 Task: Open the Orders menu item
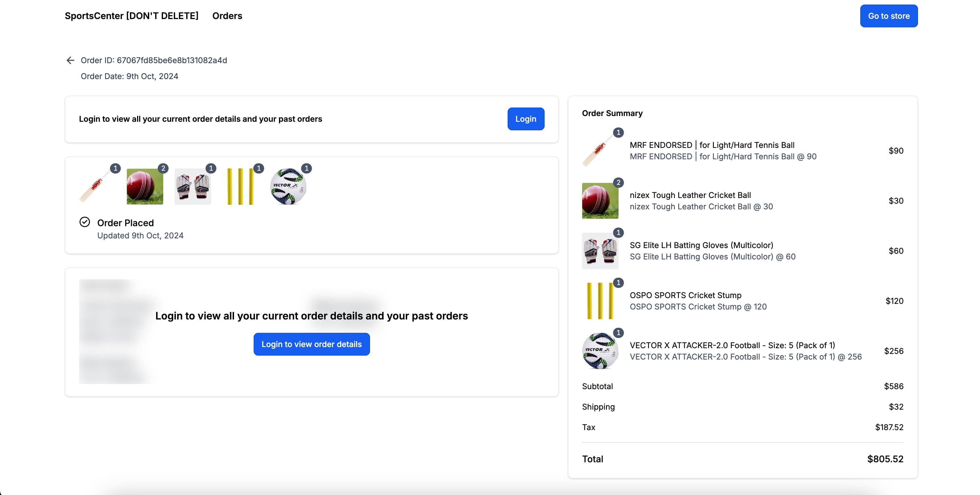tap(227, 16)
